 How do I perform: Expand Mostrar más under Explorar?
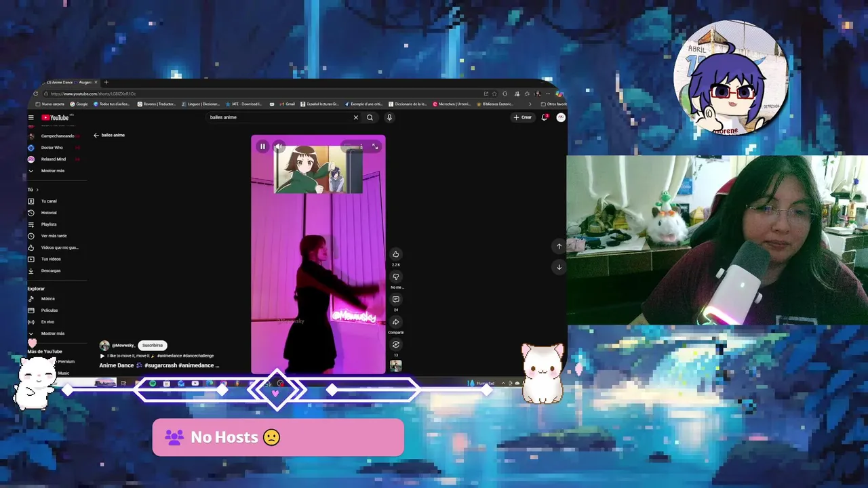[x=52, y=333]
